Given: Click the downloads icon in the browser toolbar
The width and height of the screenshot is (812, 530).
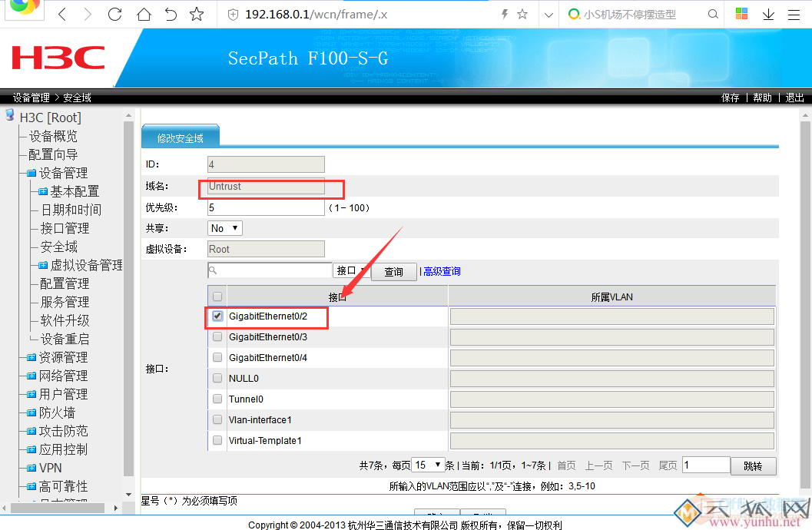Looking at the screenshot, I should click(768, 14).
